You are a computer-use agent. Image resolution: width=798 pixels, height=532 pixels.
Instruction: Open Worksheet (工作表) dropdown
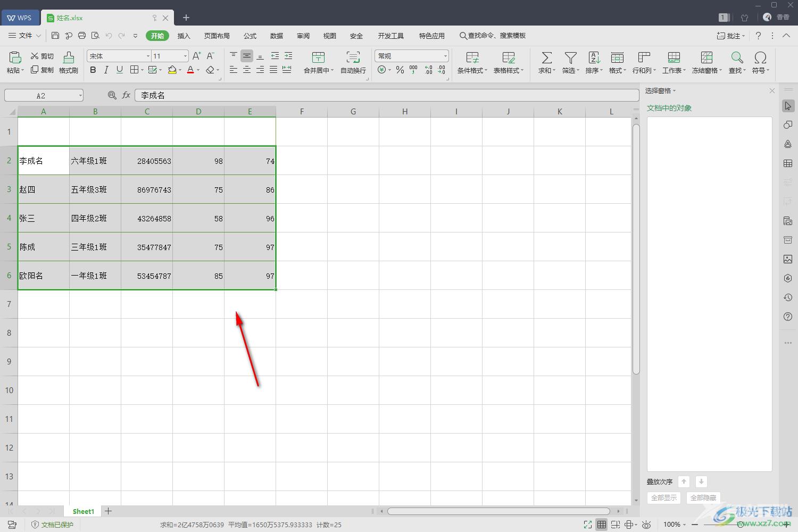[x=674, y=70]
